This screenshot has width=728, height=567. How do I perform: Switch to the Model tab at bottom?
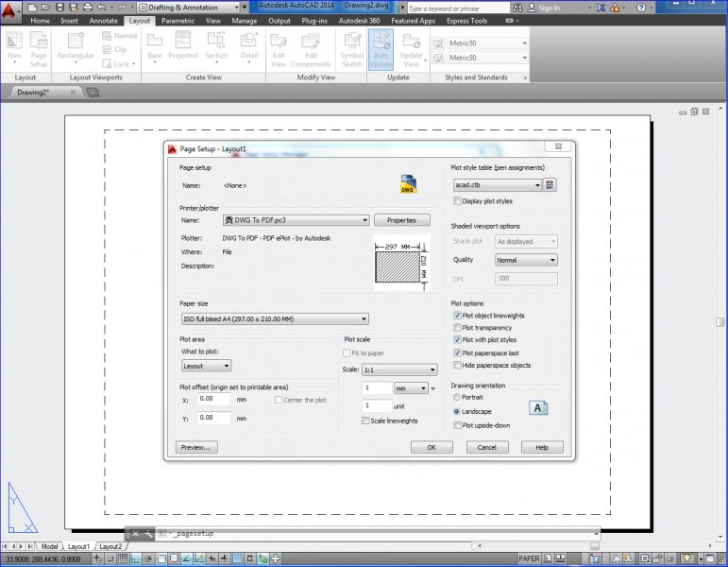tap(50, 546)
